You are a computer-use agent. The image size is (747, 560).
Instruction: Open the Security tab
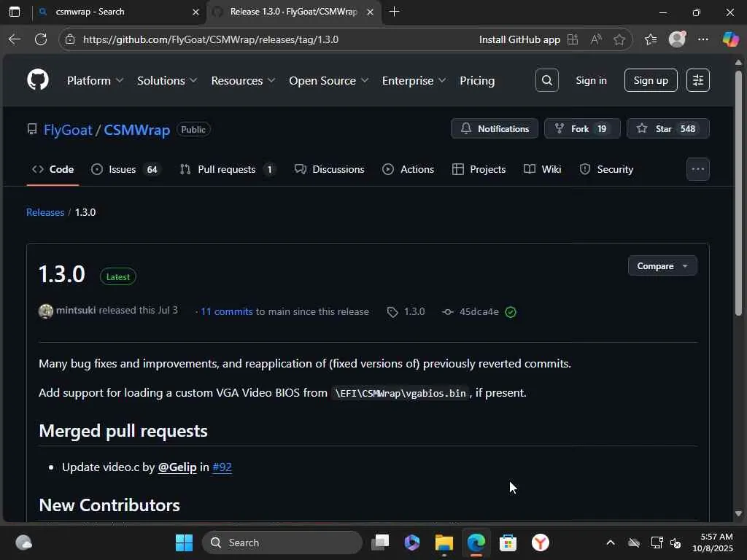pos(606,169)
